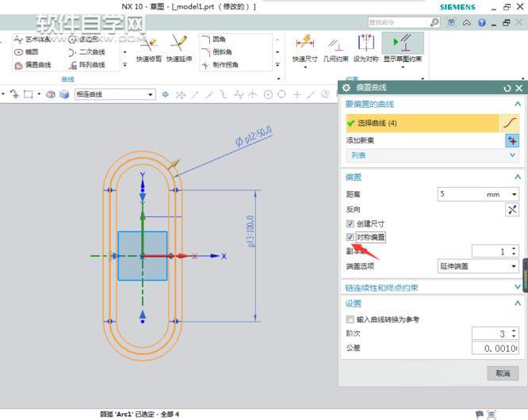Collapse the 要偏置的曲线 section

click(x=518, y=104)
